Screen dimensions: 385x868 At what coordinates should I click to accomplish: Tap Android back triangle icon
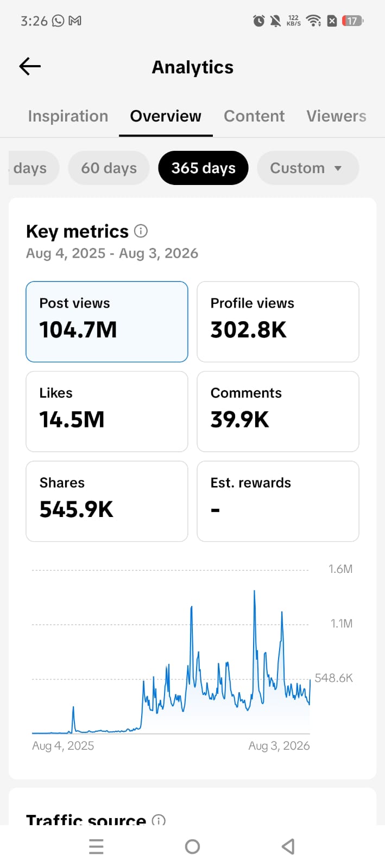point(288,846)
